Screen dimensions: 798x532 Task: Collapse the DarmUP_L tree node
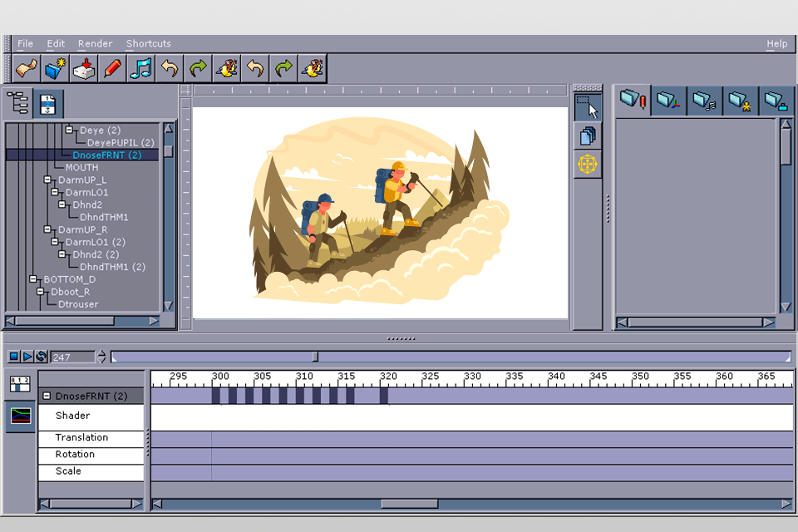coord(48,180)
